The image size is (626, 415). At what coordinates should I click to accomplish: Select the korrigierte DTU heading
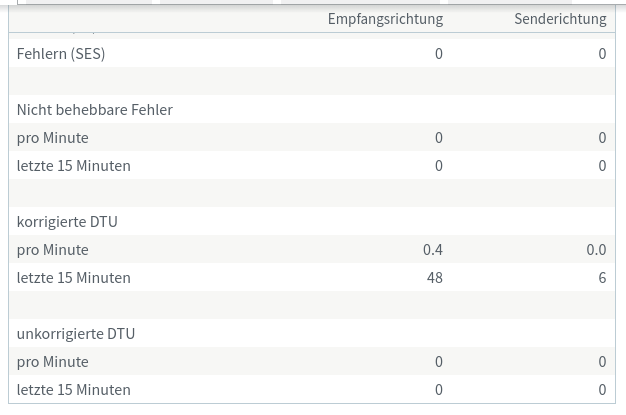coord(67,221)
